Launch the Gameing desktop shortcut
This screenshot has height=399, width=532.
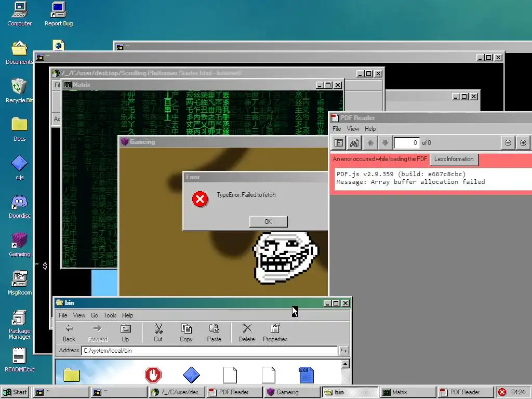(x=19, y=245)
